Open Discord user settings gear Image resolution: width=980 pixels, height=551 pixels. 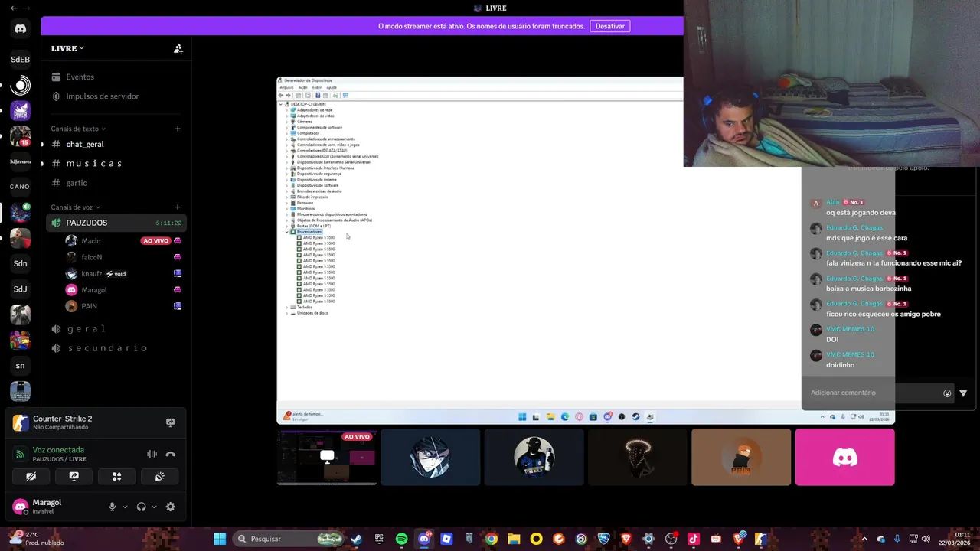[170, 507]
